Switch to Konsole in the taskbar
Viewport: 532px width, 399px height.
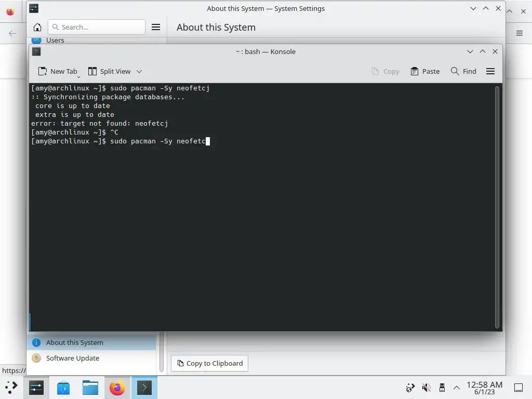click(144, 388)
